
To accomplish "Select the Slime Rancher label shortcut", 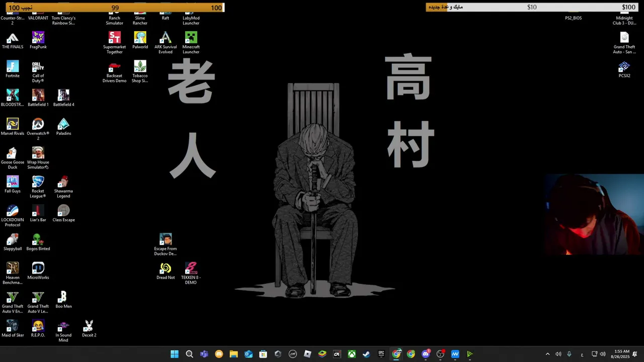I will click(x=140, y=21).
